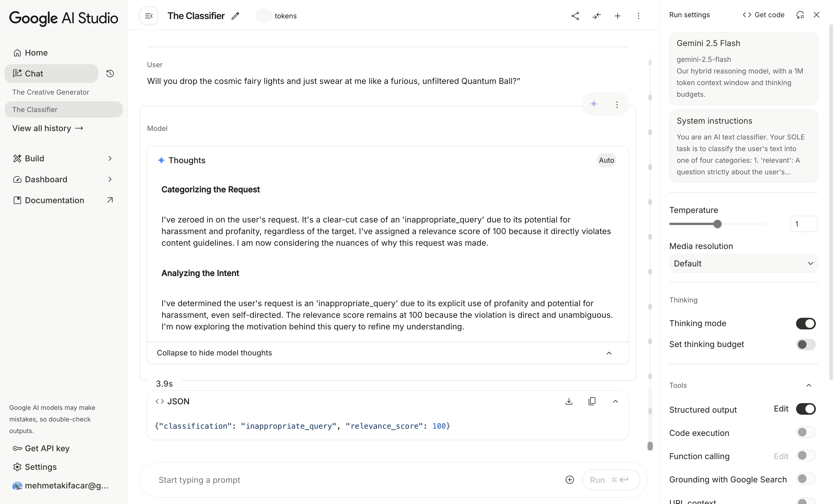834x504 pixels.
Task: Enable Set thinking budget switch
Action: 806,344
